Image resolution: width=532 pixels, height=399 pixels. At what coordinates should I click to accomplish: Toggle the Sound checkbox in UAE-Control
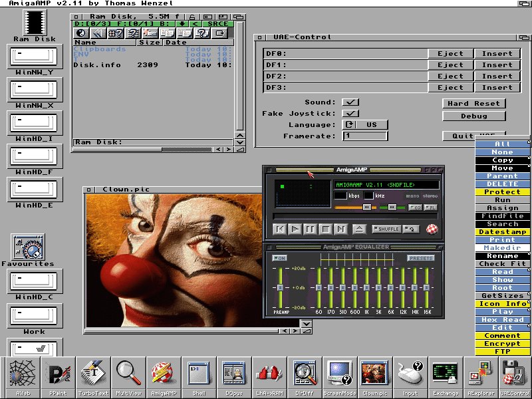[350, 102]
